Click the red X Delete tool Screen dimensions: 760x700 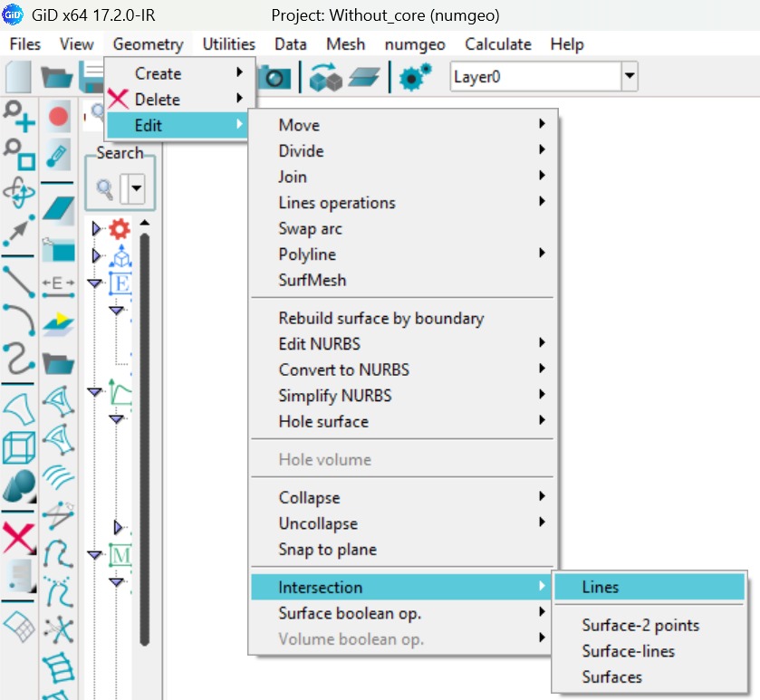point(18,538)
